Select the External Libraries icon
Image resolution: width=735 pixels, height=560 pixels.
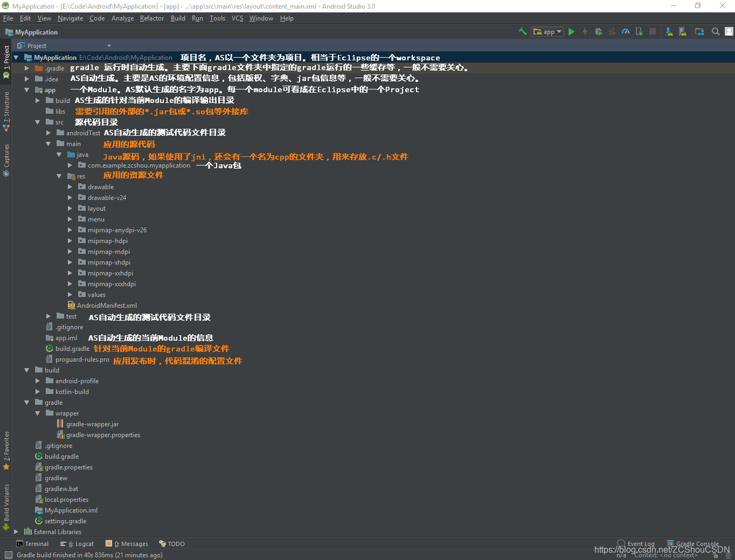pyautogui.click(x=28, y=532)
